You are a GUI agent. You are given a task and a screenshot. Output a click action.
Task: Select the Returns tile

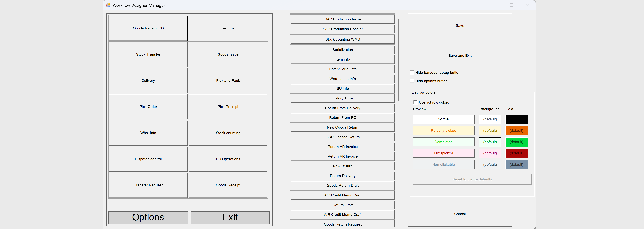pos(228,28)
